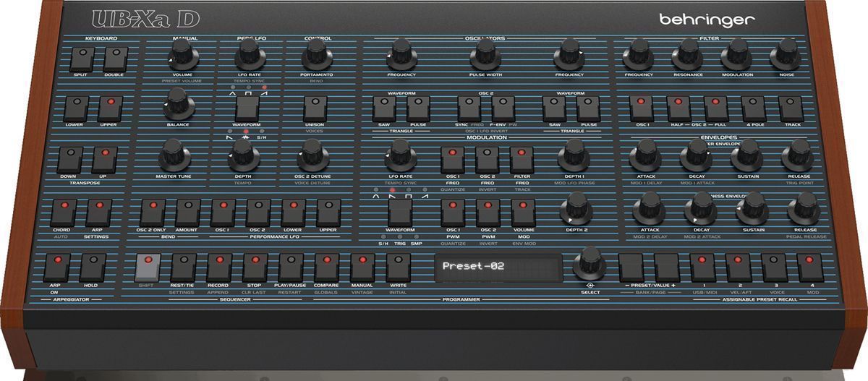Viewport: 868px width, 381px height.
Task: Click the Shift button
Action: (148, 267)
